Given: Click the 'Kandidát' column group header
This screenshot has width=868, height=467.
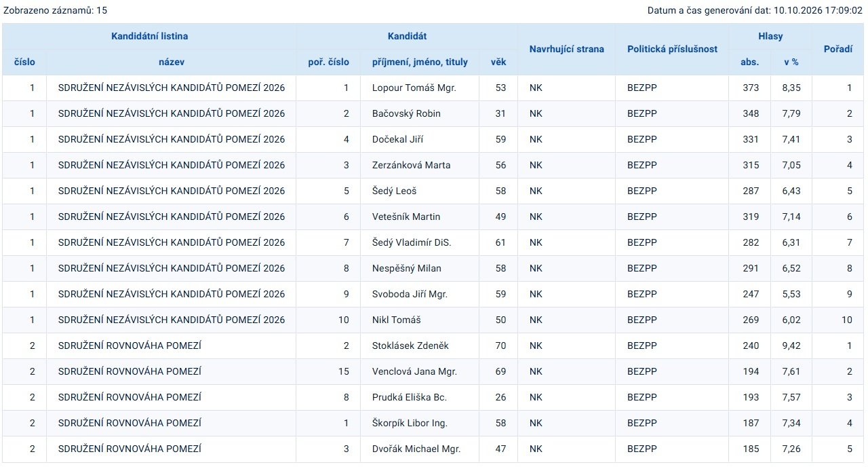Looking at the screenshot, I should tap(407, 36).
